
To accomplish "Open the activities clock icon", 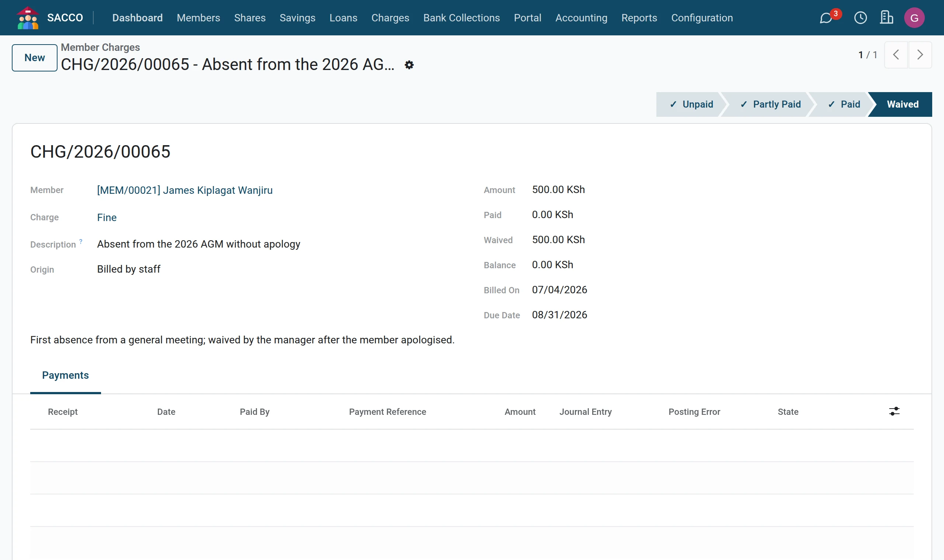I will 861,18.
